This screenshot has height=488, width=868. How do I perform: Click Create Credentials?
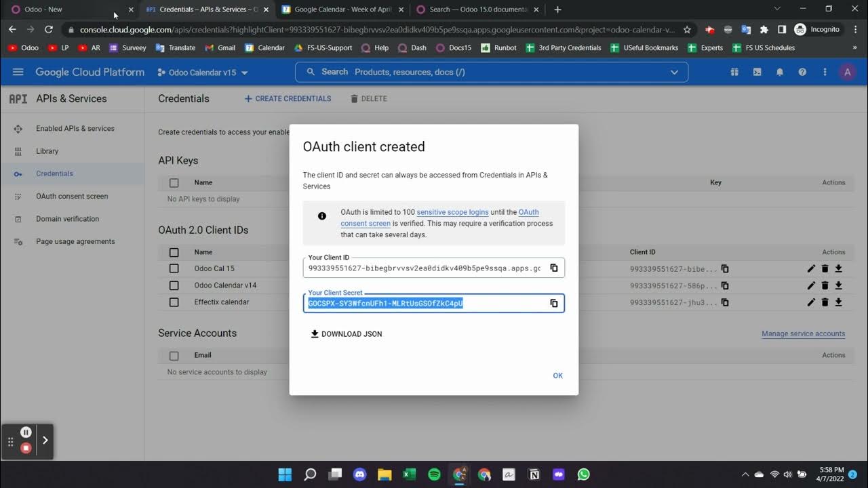288,98
